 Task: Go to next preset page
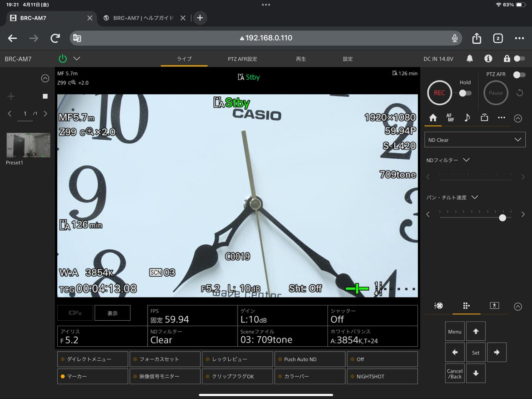(x=45, y=114)
